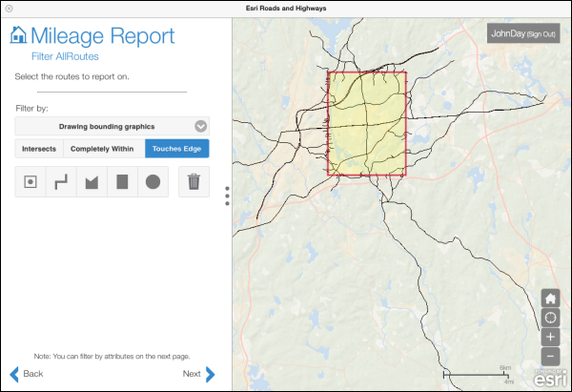Select the point drawing tool
572x392 pixels.
31,181
